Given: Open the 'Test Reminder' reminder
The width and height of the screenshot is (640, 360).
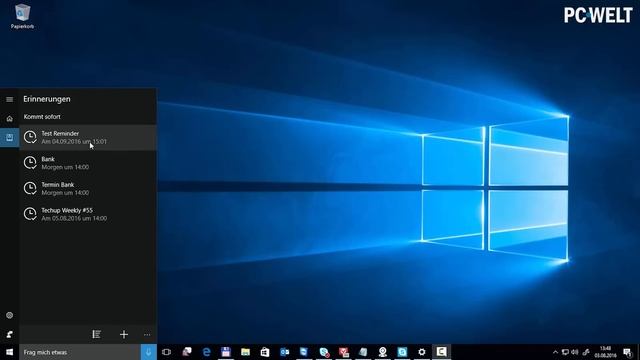Looking at the screenshot, I should (88, 138).
